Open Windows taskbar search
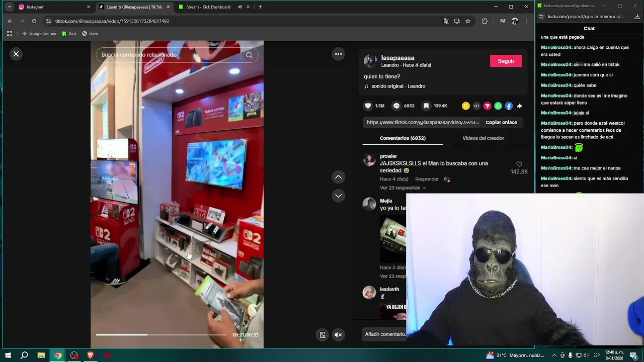 (x=24, y=355)
